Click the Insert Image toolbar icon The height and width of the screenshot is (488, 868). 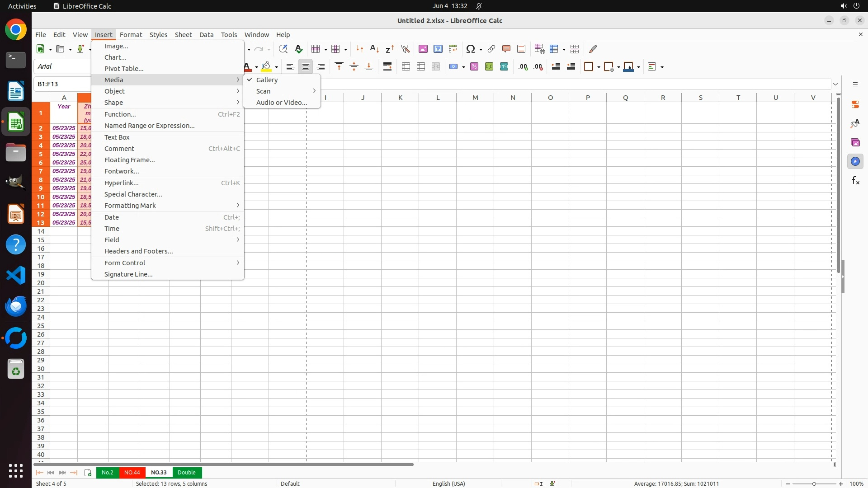coord(423,49)
